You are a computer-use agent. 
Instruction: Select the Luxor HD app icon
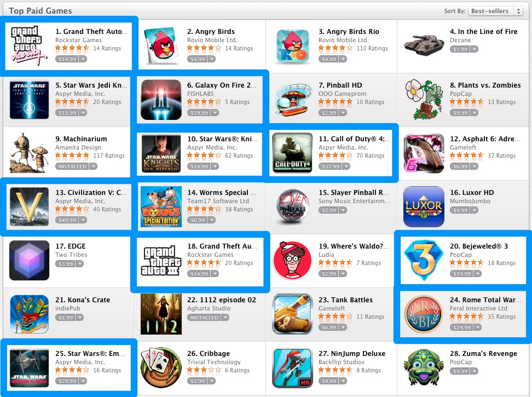[x=424, y=206]
